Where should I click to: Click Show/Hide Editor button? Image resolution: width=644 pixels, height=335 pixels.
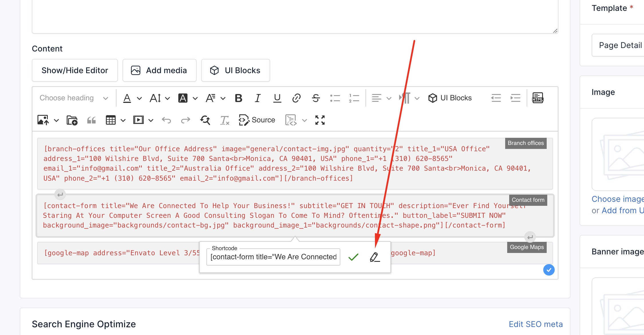75,70
